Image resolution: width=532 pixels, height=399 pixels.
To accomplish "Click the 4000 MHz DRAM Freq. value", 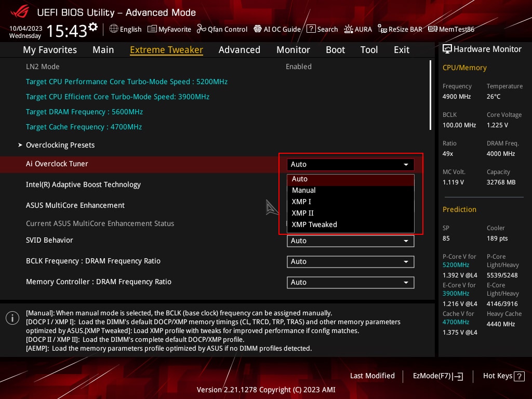I will [x=500, y=154].
